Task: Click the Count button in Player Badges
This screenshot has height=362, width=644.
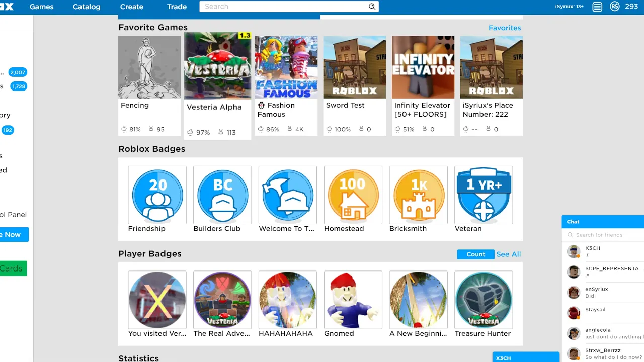Action: (475, 254)
